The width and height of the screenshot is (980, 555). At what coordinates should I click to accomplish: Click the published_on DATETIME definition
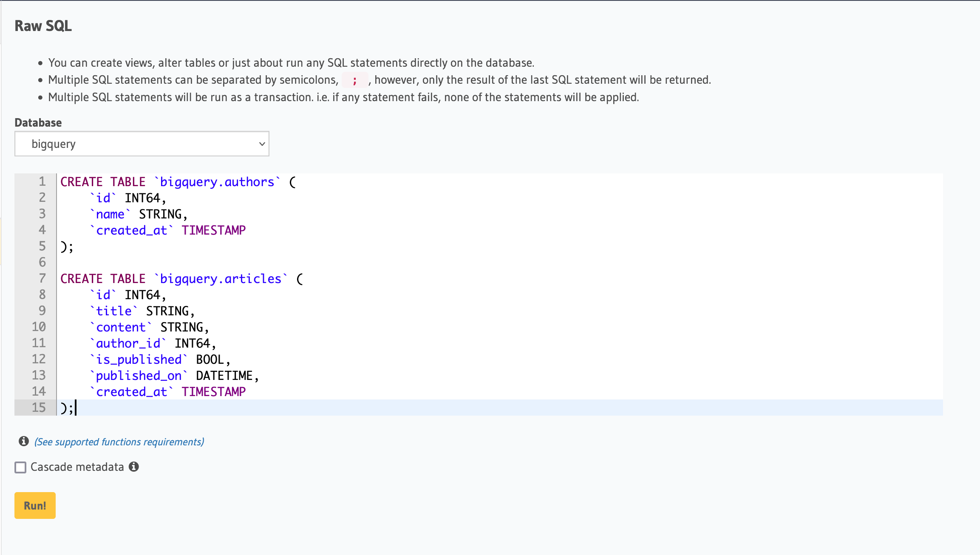[174, 375]
